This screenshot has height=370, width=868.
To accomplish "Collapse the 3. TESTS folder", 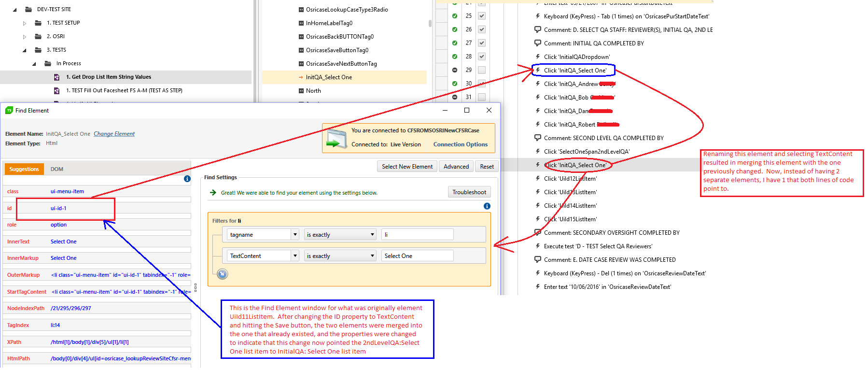I will [25, 50].
